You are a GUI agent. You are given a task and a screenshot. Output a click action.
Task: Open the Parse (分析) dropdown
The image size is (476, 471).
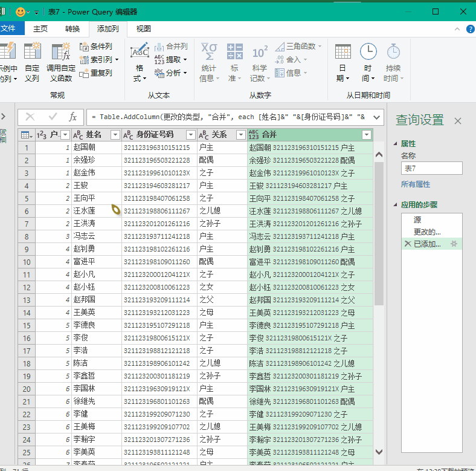point(170,73)
